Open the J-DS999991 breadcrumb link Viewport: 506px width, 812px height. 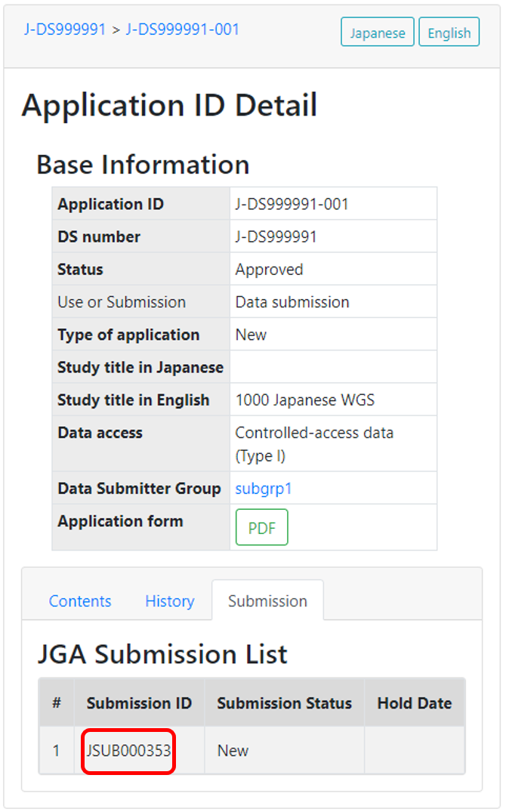pos(65,29)
